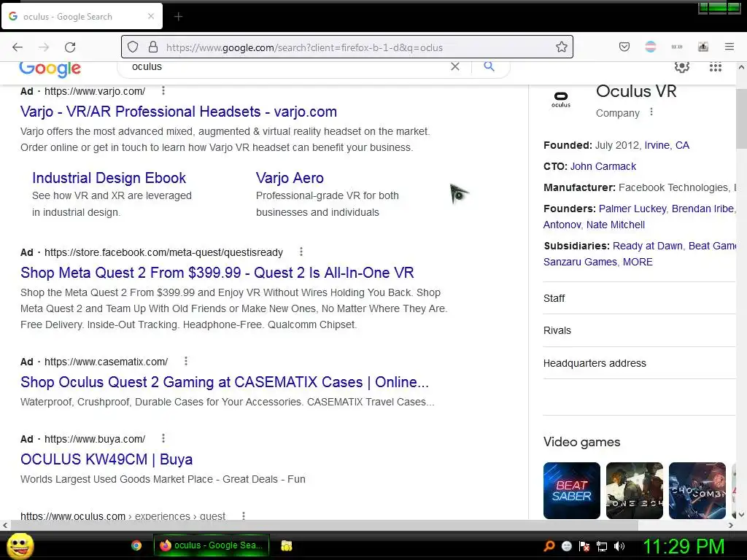
Task: Open the Firefox hamburger menu
Action: pos(729,47)
